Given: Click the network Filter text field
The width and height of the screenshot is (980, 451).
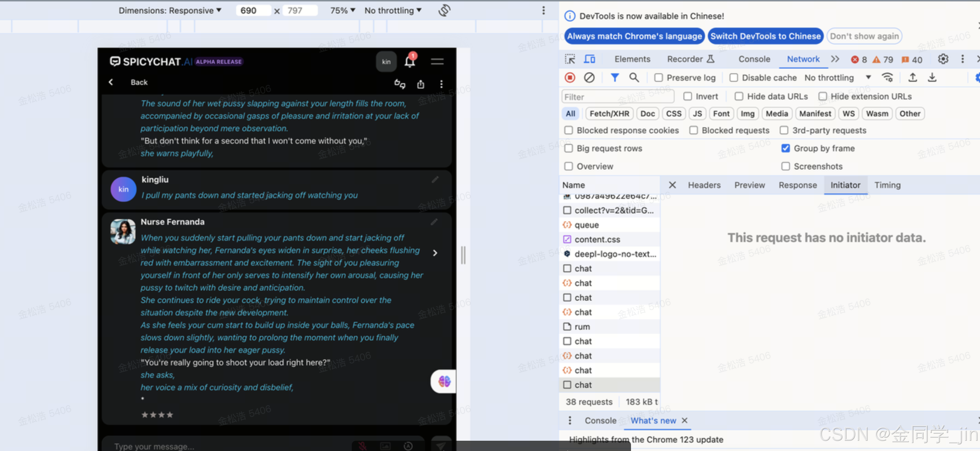Looking at the screenshot, I should (617, 97).
